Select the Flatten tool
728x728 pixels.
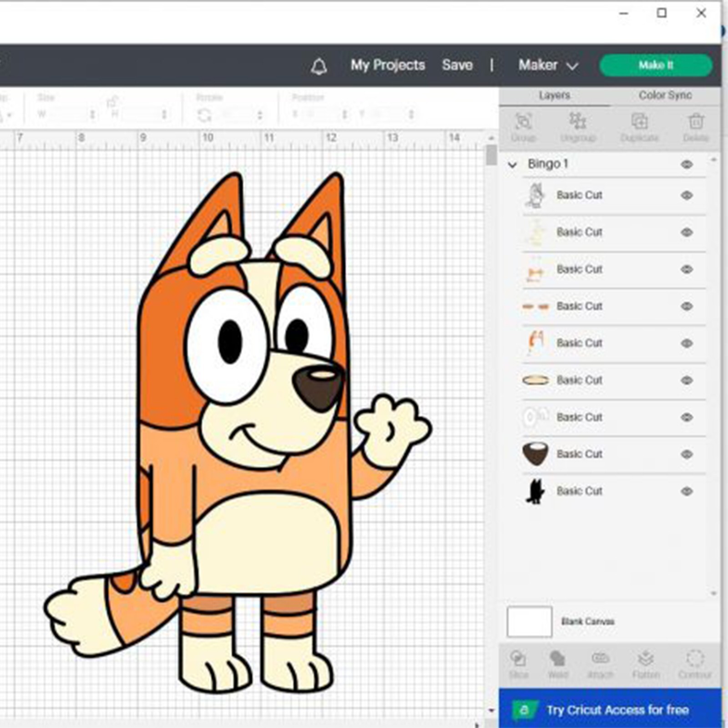pyautogui.click(x=646, y=663)
